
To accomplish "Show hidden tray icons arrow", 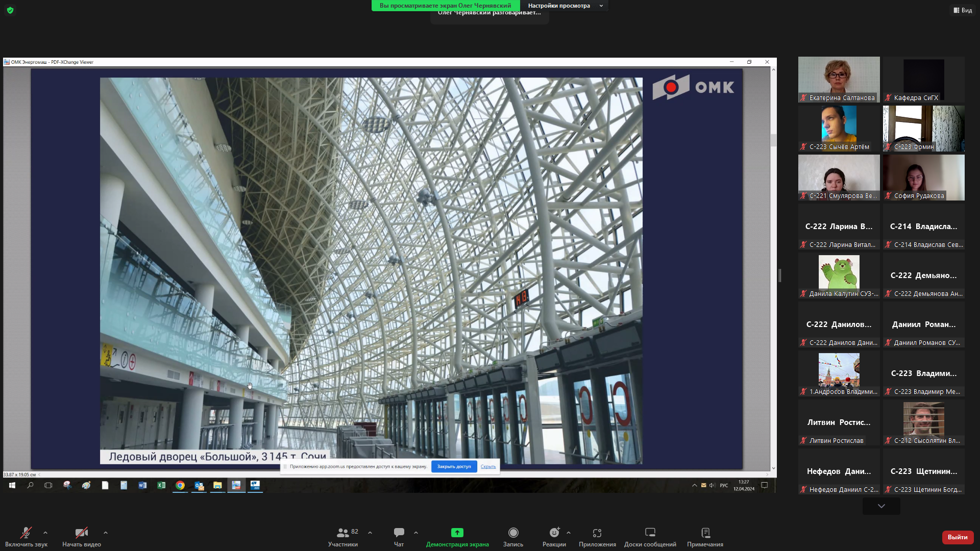I will 694,485.
